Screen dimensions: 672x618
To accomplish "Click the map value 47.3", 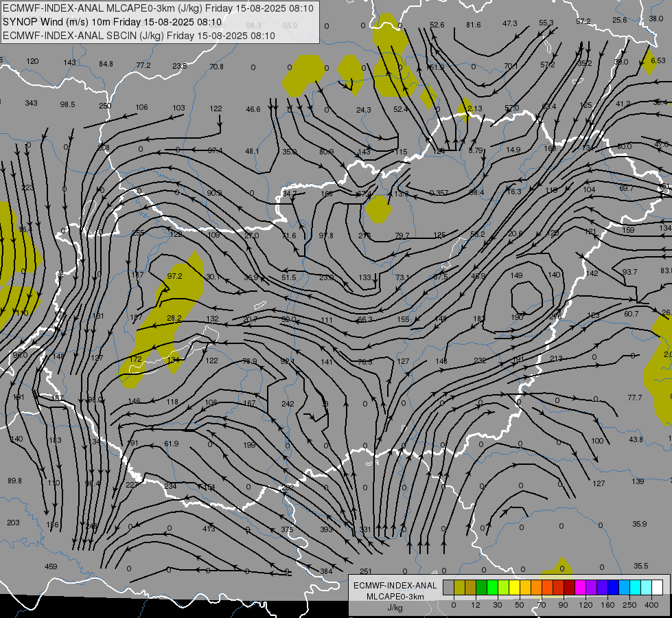I will 510,23.
